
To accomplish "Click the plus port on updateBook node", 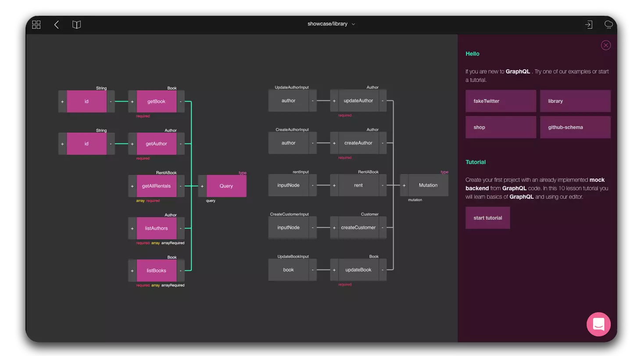I will [334, 270].
